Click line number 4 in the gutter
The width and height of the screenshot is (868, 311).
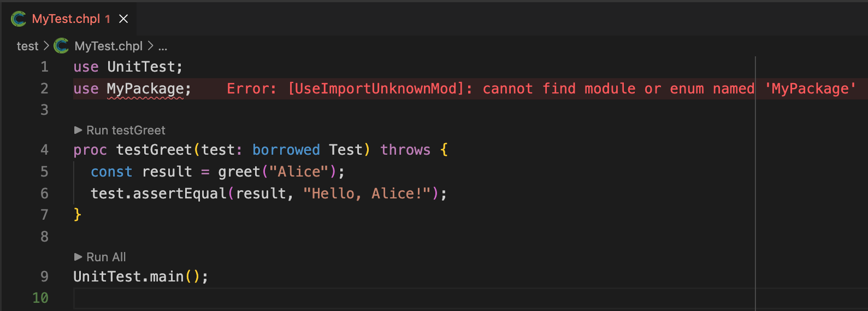pyautogui.click(x=44, y=150)
